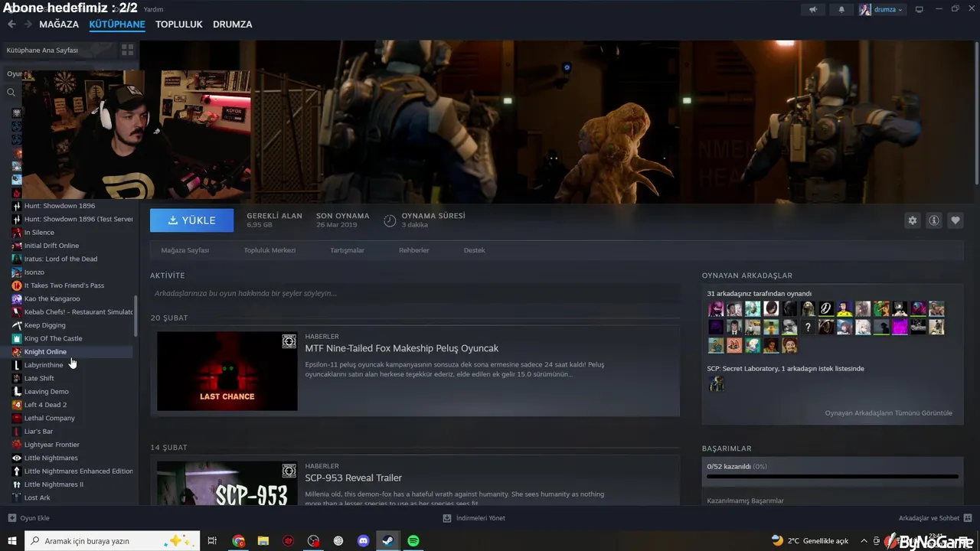Open Tartışmalar link
This screenshot has width=980, height=551.
coord(347,250)
